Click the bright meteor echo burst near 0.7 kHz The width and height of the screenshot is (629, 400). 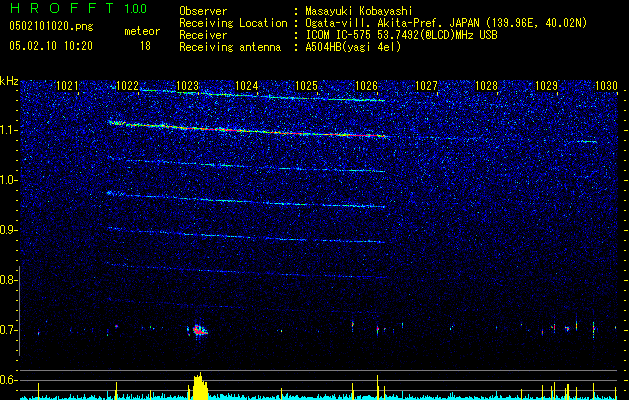tap(198, 331)
